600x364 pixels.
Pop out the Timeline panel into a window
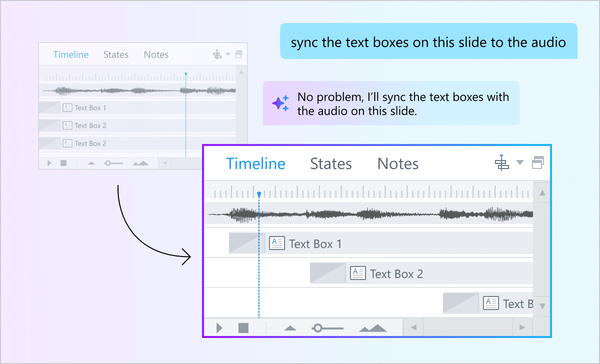pyautogui.click(x=538, y=162)
